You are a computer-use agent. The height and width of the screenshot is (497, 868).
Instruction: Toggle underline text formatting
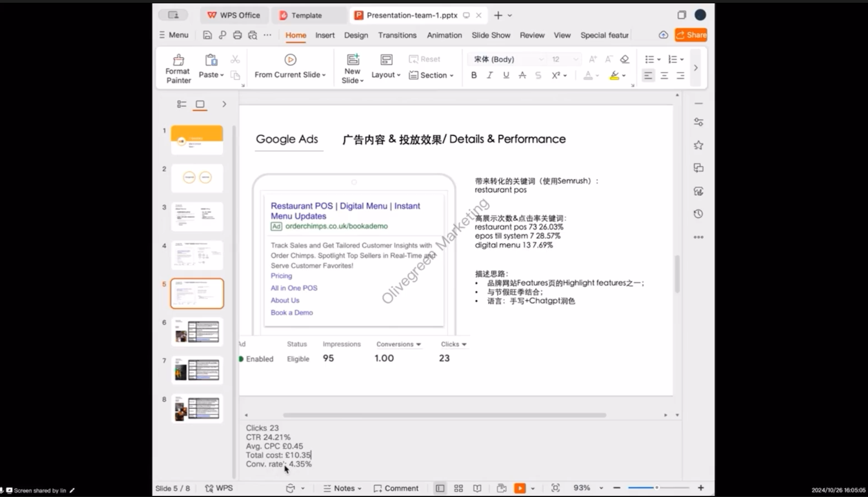506,75
